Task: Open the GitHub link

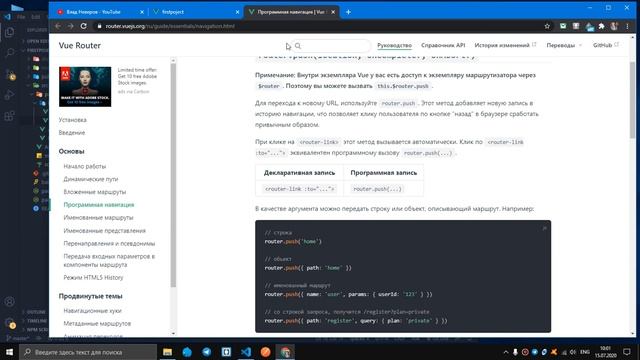Action: point(606,45)
